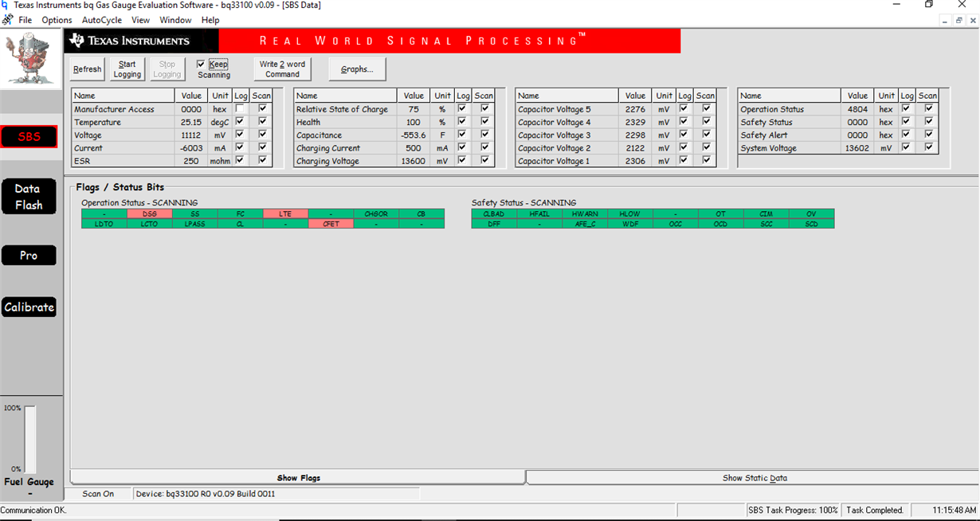
Task: Click the LPASS flag cell
Action: [195, 224]
